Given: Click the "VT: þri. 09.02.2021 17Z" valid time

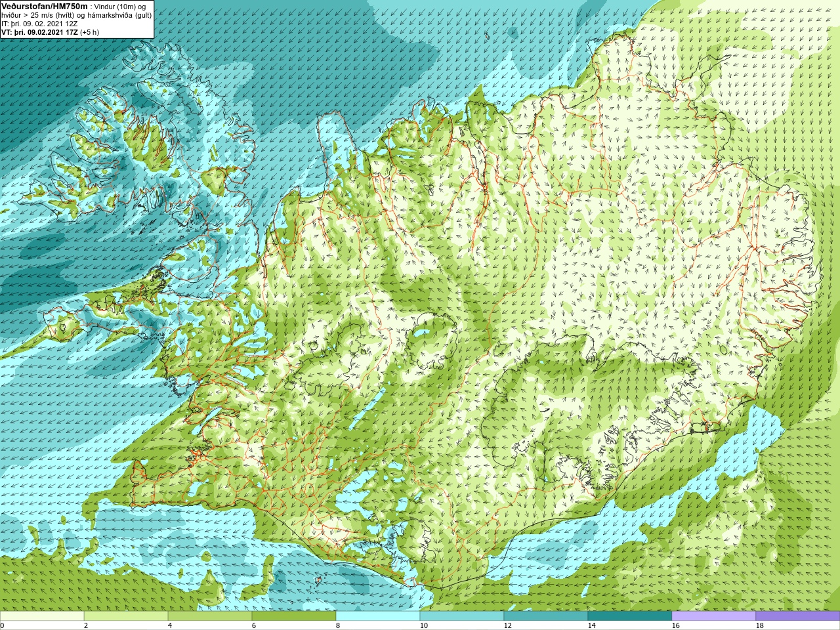Looking at the screenshot, I should coord(39,31).
